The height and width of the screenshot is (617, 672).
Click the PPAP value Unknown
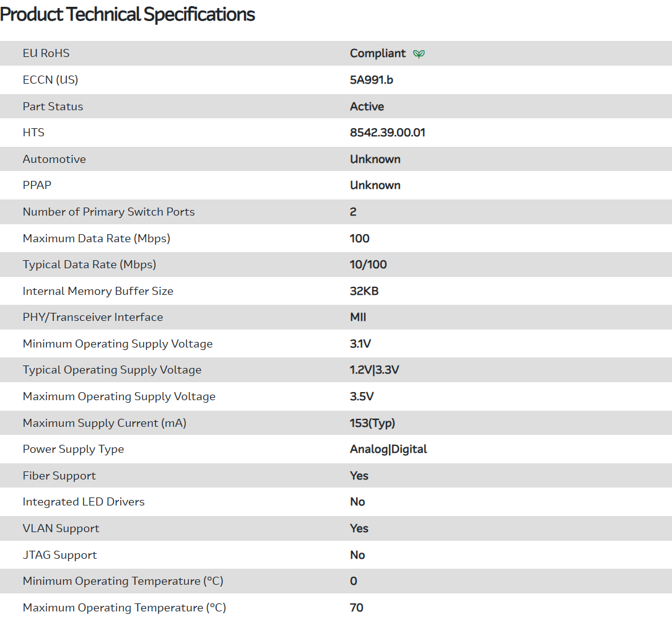[x=375, y=185]
